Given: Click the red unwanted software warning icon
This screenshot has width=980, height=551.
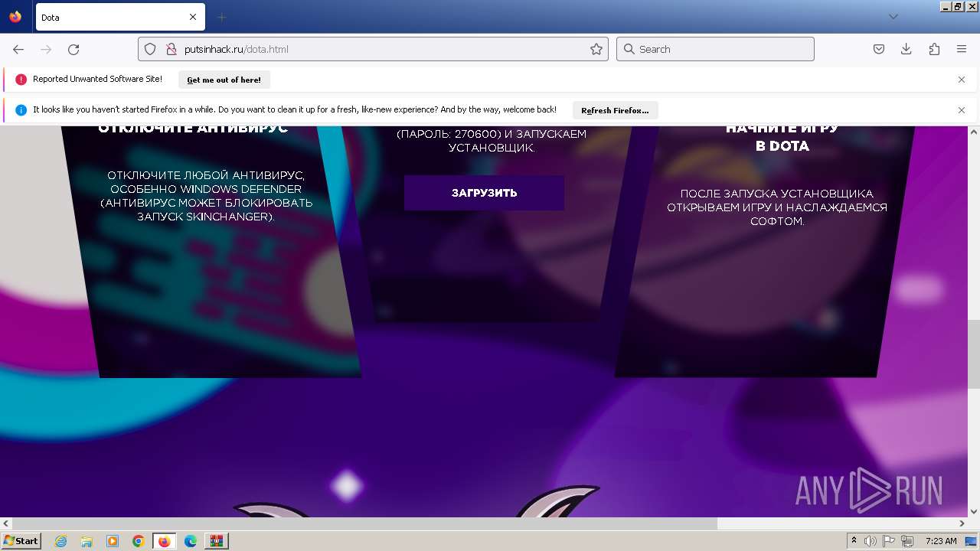Looking at the screenshot, I should tap(21, 80).
